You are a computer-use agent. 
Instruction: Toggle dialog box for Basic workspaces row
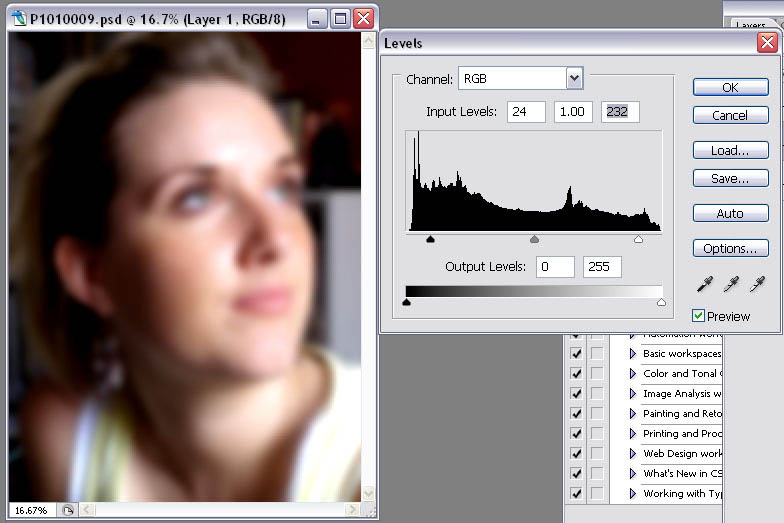coord(597,354)
